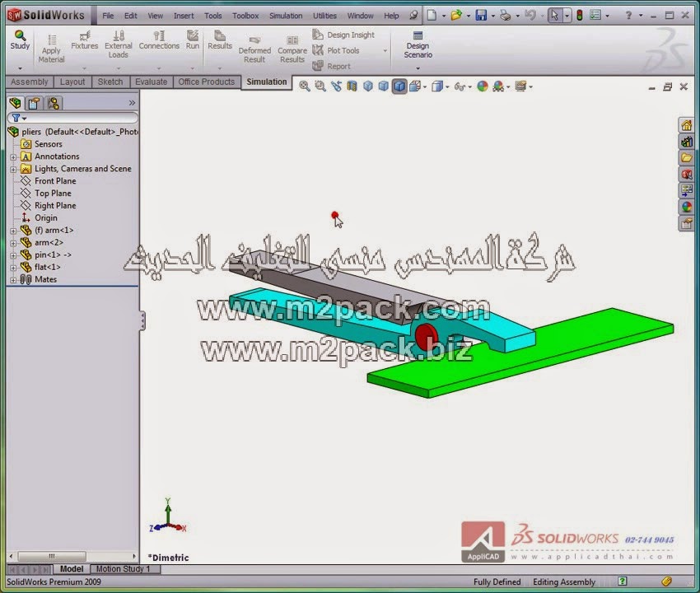Image resolution: width=700 pixels, height=593 pixels.
Task: Open the Toolbox menu
Action: (x=245, y=16)
